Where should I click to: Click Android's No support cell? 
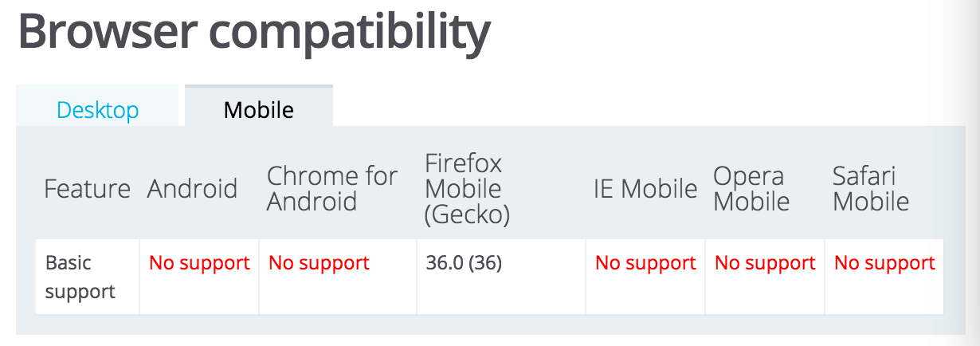click(x=199, y=263)
